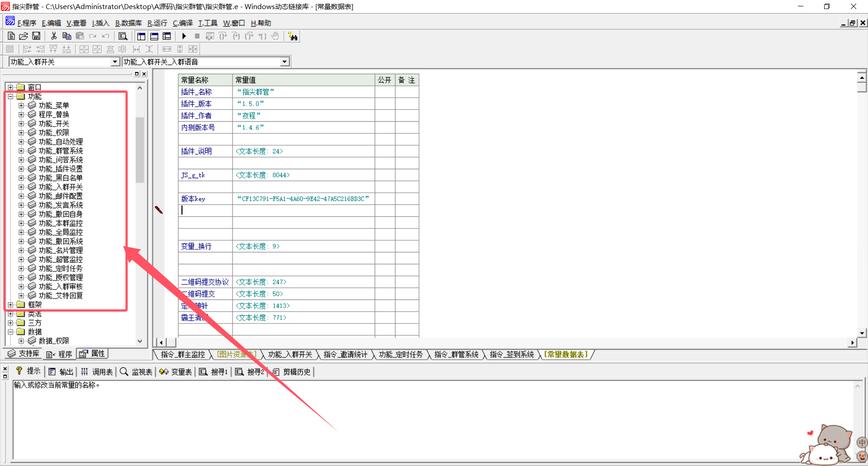Toggle the left work panel layout button
Viewport: 868px width, 466px height.
[141, 36]
